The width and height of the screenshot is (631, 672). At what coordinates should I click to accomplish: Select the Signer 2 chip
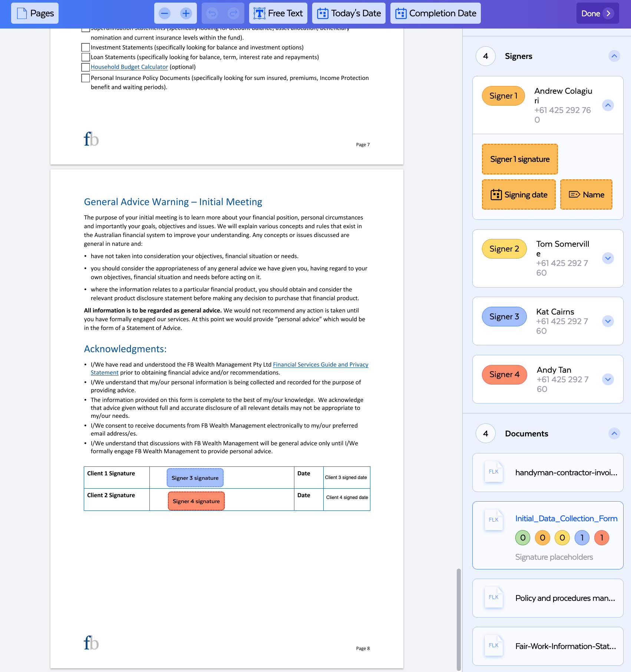point(504,249)
